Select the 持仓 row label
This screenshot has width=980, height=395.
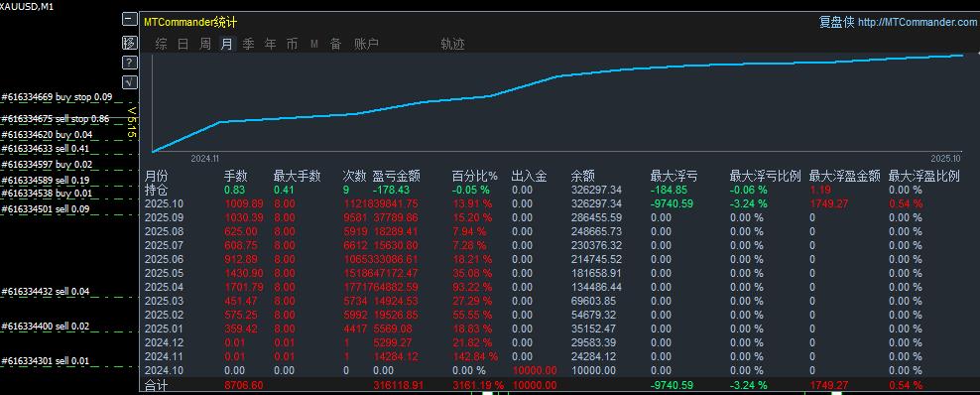pos(157,190)
